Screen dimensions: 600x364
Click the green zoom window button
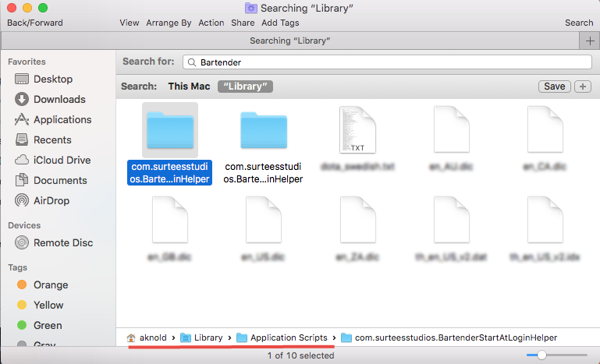[x=43, y=8]
